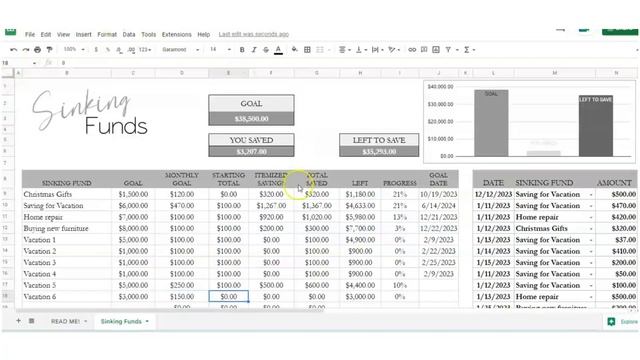Open the Format menu

[107, 35]
